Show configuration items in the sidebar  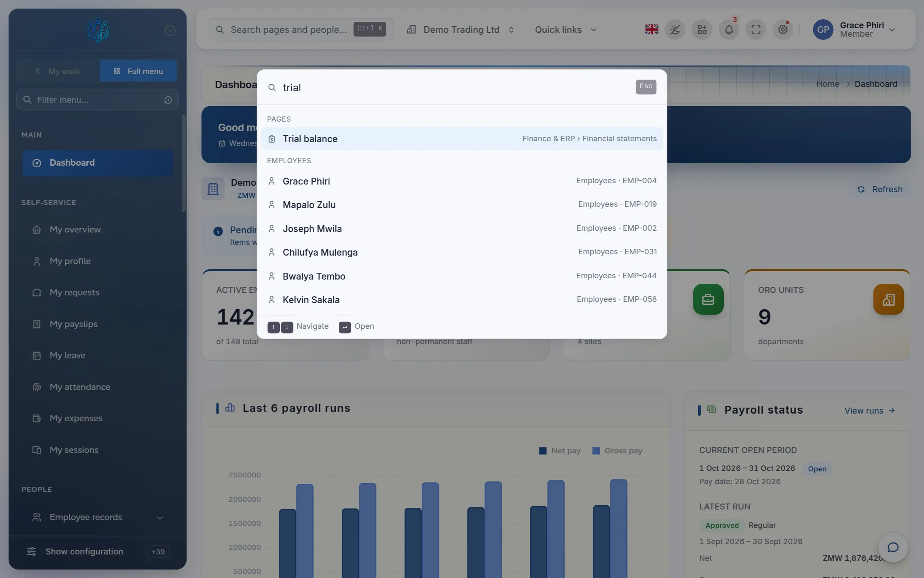tap(98, 551)
